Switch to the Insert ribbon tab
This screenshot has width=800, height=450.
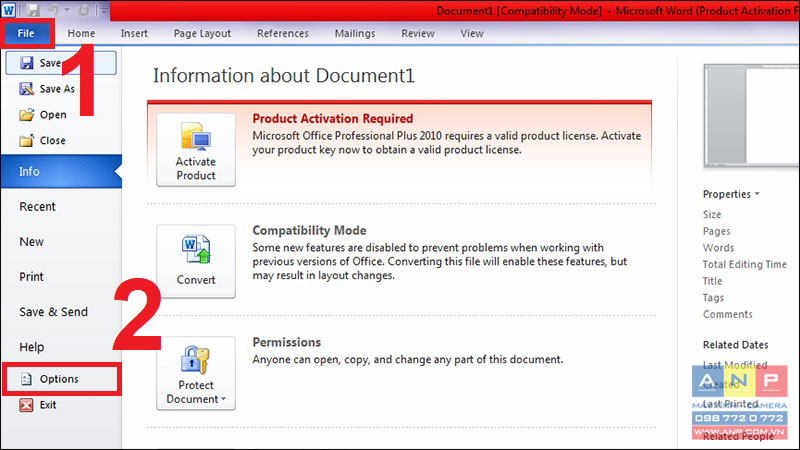(x=134, y=33)
